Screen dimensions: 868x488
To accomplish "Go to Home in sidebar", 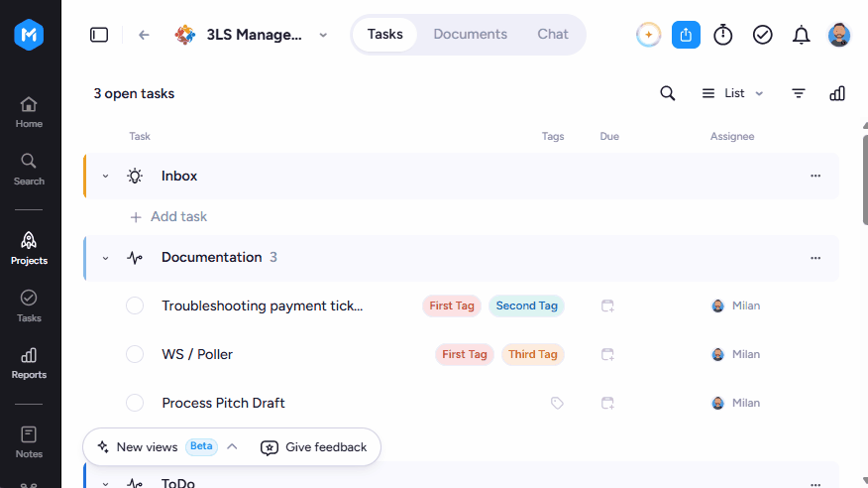I will point(29,112).
